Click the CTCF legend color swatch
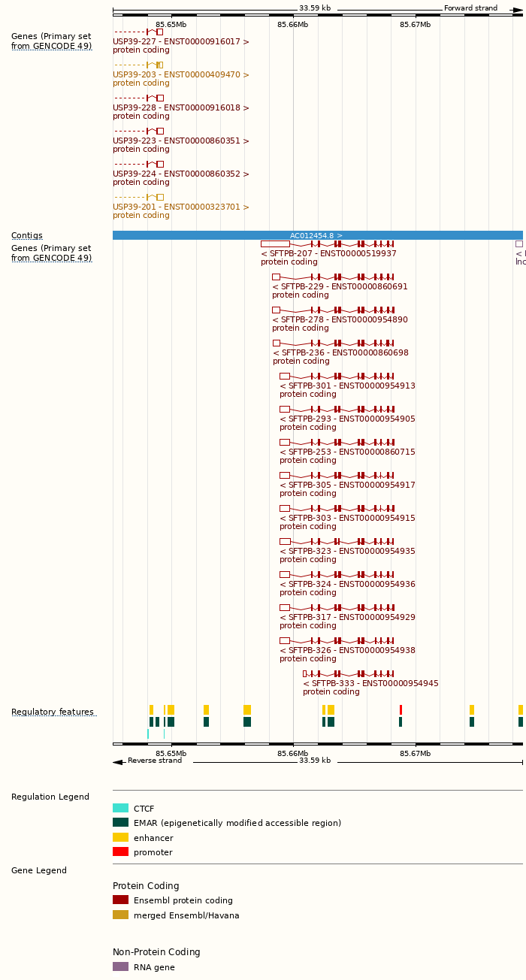526x980 pixels. click(120, 809)
